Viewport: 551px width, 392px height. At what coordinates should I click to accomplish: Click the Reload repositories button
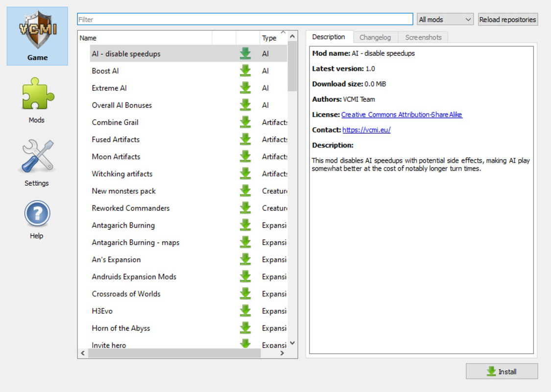click(x=508, y=19)
